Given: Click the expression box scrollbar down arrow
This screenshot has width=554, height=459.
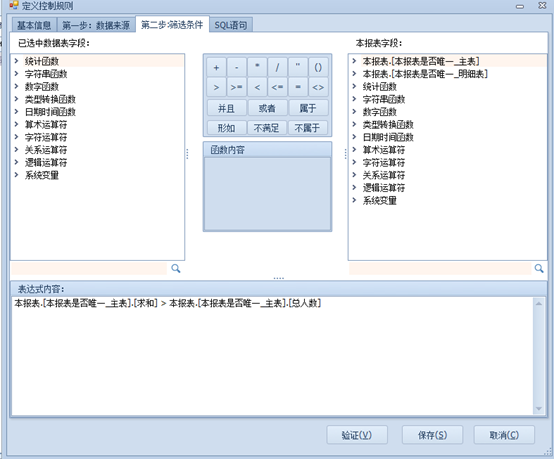Looking at the screenshot, I should [x=539, y=408].
